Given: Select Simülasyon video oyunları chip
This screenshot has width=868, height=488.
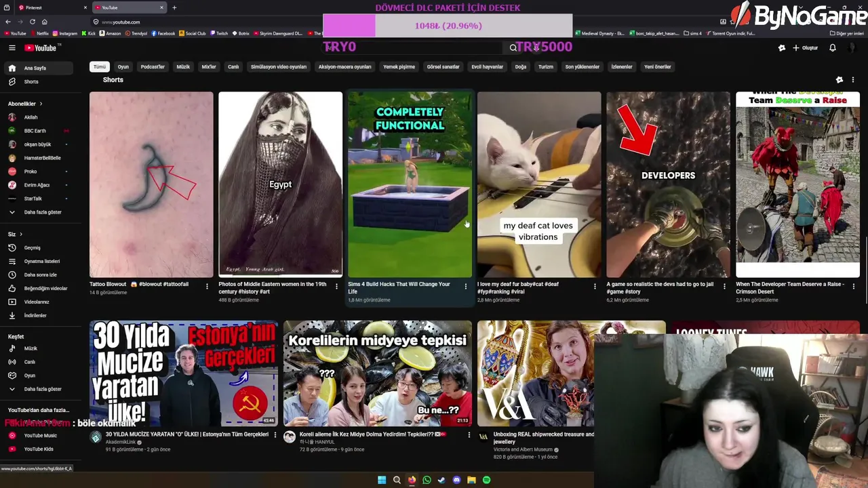Looking at the screenshot, I should point(279,66).
